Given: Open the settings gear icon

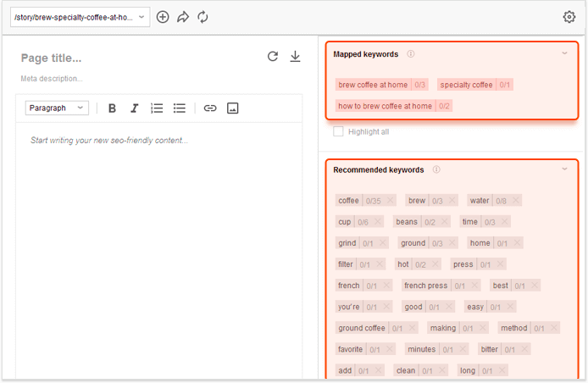Looking at the screenshot, I should (569, 17).
